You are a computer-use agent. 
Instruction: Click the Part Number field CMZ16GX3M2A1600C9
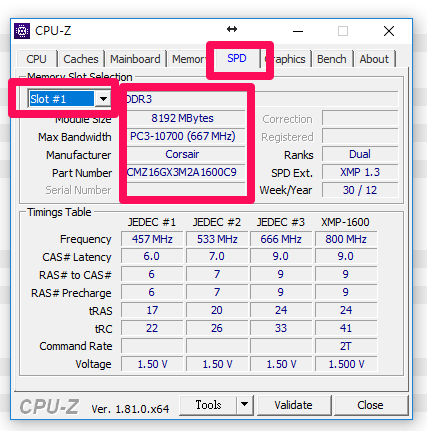(182, 172)
